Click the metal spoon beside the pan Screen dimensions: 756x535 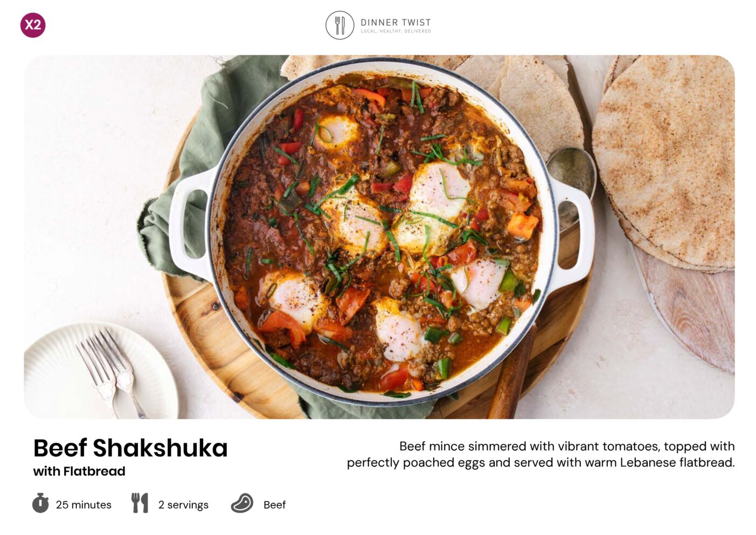(x=571, y=183)
